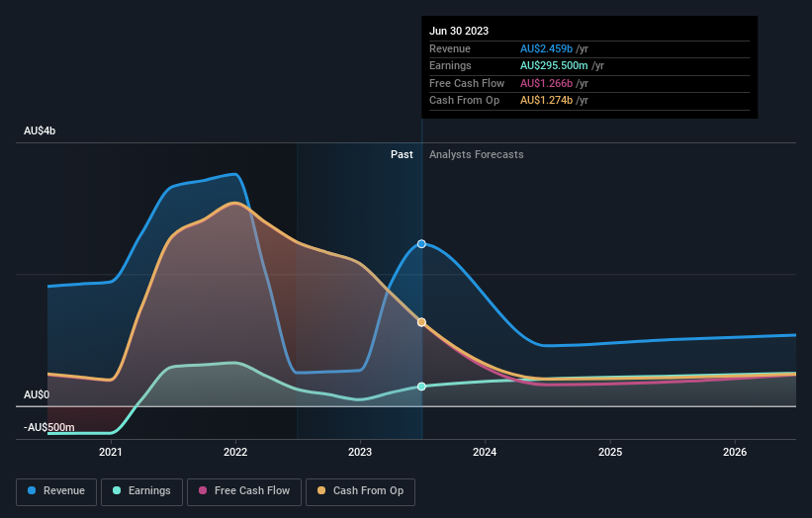The width and height of the screenshot is (812, 518).
Task: Click the Earnings row label in tooltip
Action: [x=450, y=65]
